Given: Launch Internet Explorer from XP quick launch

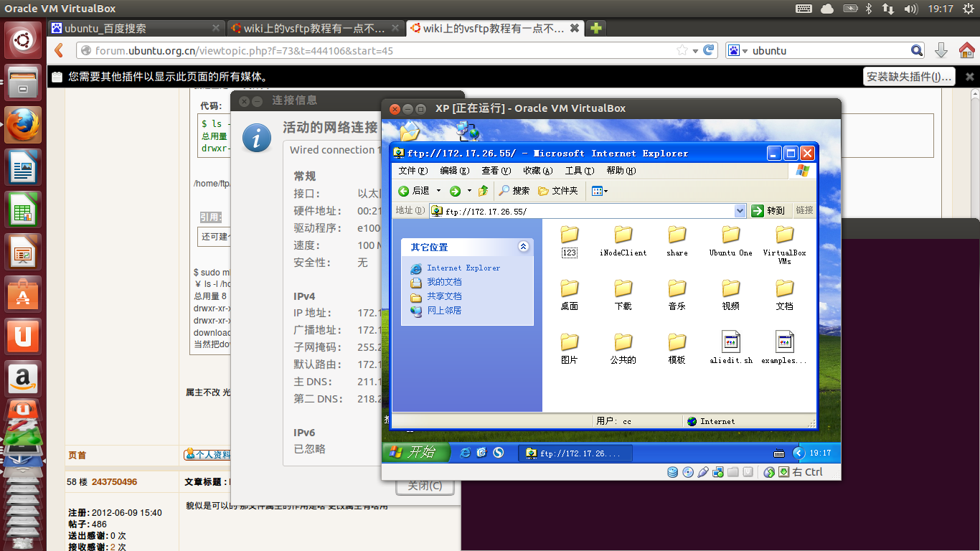Looking at the screenshot, I should (465, 453).
